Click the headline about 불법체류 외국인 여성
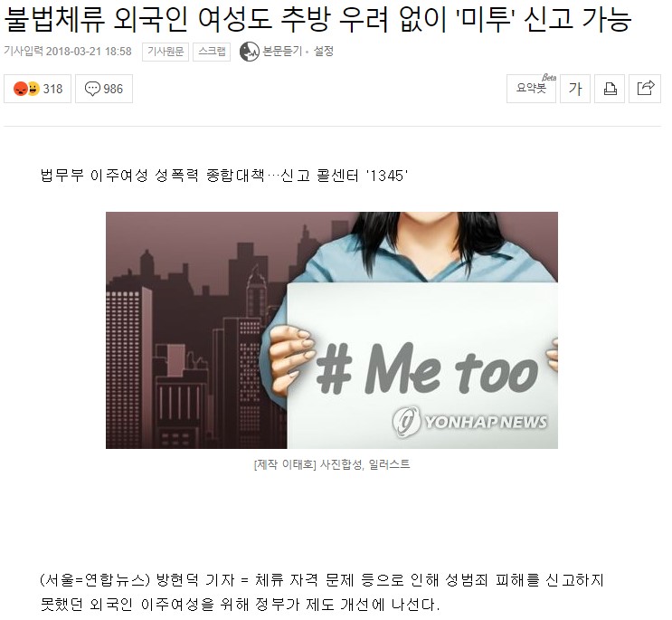The width and height of the screenshot is (672, 620). pos(317,20)
